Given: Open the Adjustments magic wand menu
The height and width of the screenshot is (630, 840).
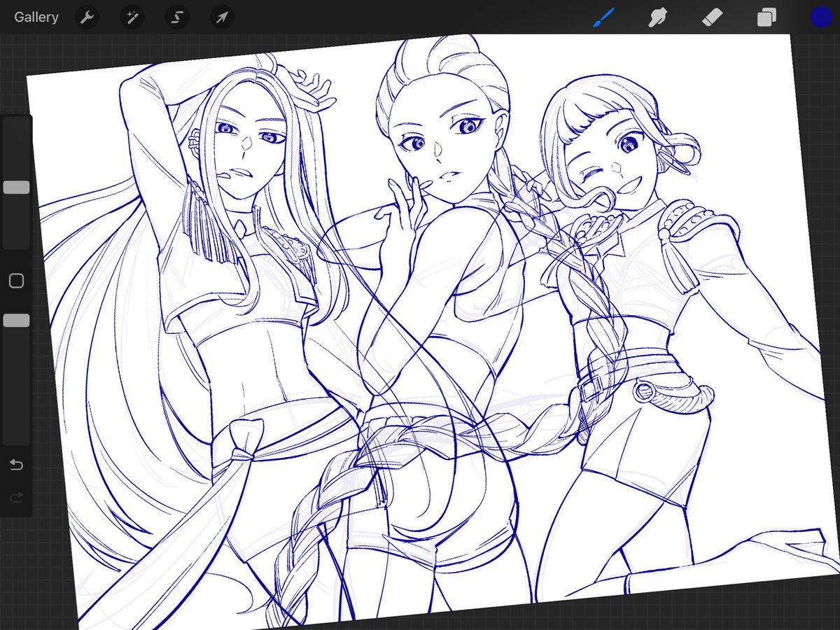Looking at the screenshot, I should [x=132, y=17].
